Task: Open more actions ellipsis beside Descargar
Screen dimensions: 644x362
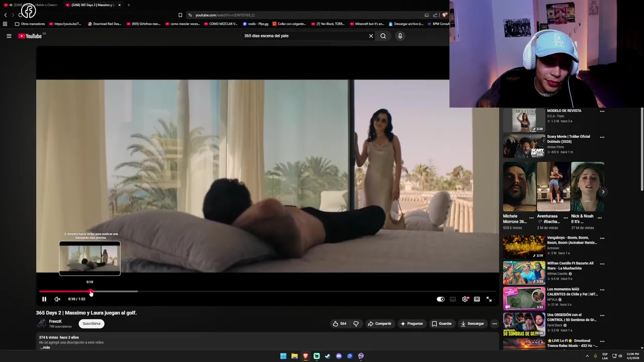Action: [x=495, y=324]
